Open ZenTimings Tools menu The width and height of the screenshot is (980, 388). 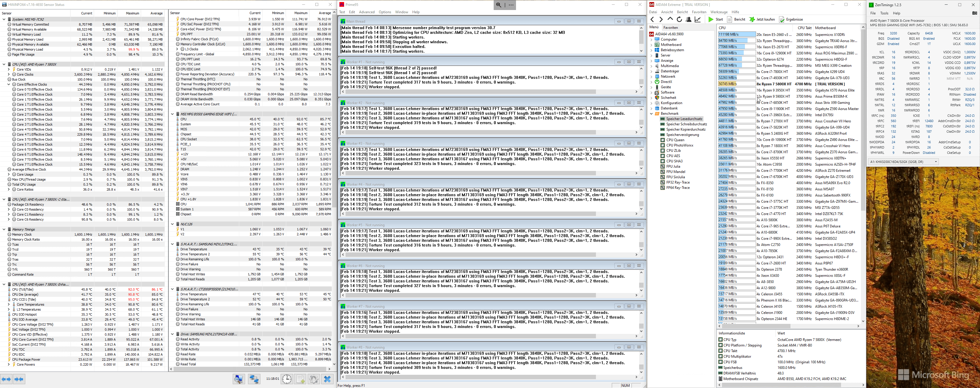pos(884,13)
